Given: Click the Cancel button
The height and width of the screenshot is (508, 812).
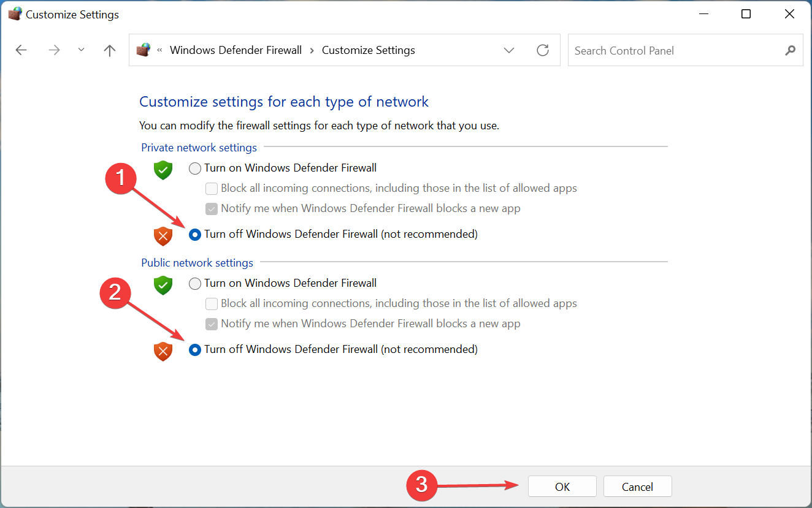Looking at the screenshot, I should point(637,487).
